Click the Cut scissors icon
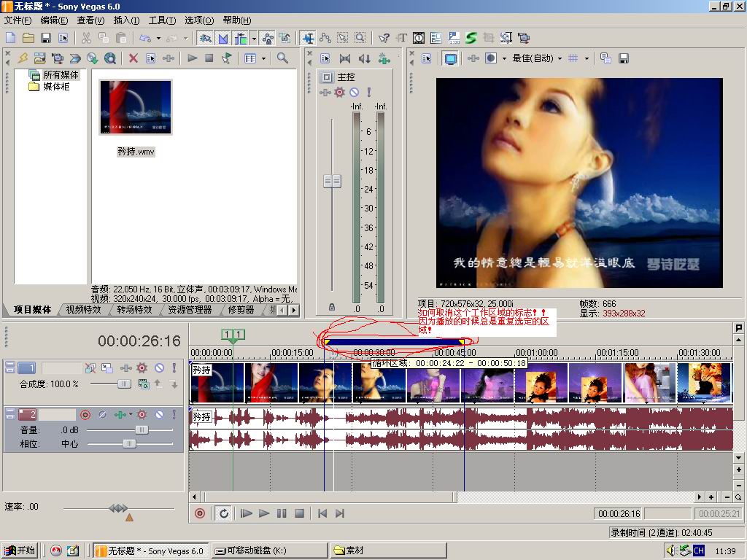The width and height of the screenshot is (747, 560). click(86, 38)
